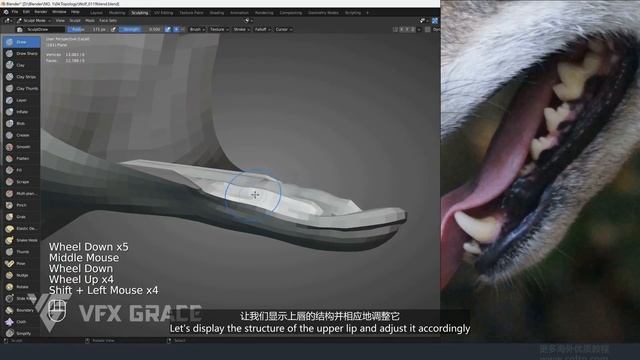Pick the Fill brush
This screenshot has width=640, height=360.
pyautogui.click(x=21, y=170)
